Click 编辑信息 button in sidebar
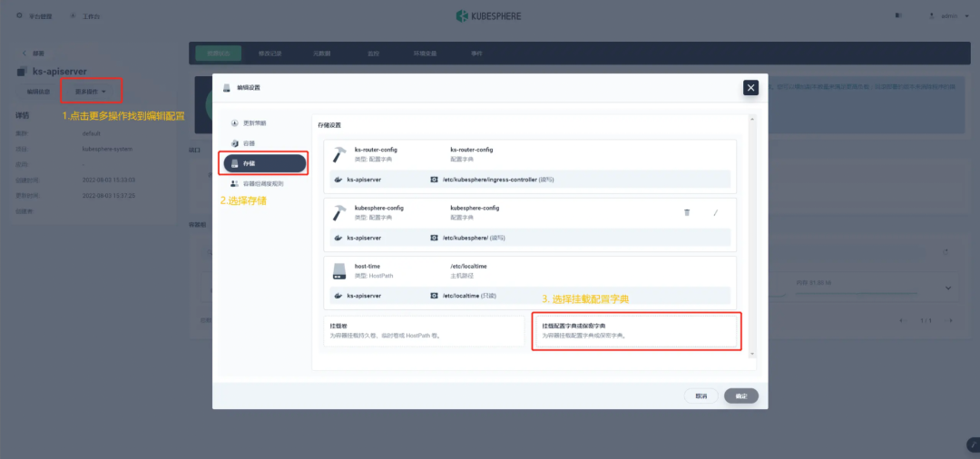The width and height of the screenshot is (980, 459). (x=38, y=92)
